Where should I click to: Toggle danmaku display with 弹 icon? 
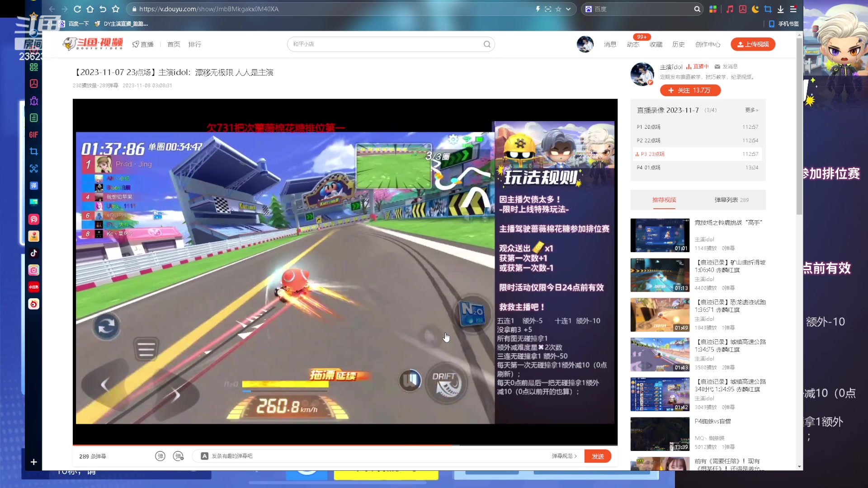pyautogui.click(x=160, y=456)
